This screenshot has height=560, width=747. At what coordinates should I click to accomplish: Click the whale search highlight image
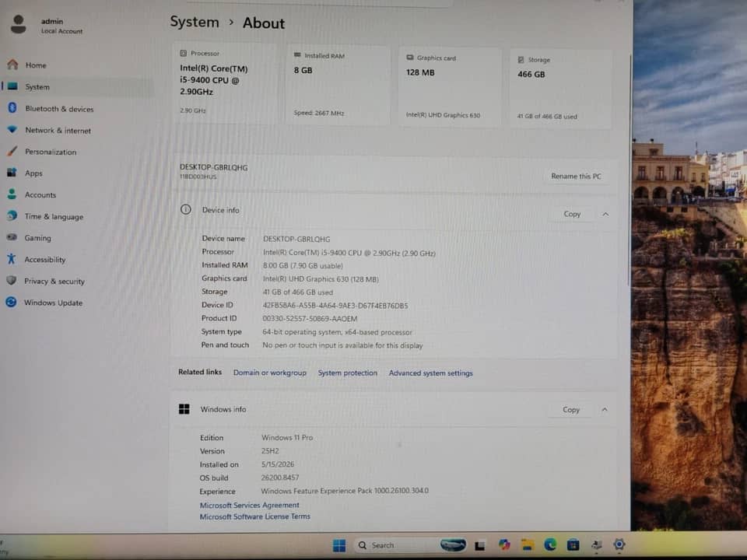tap(453, 544)
